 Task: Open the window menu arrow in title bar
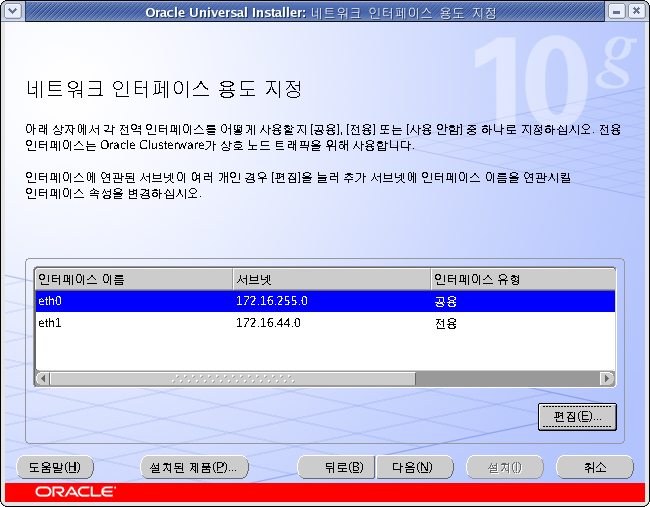click(12, 10)
